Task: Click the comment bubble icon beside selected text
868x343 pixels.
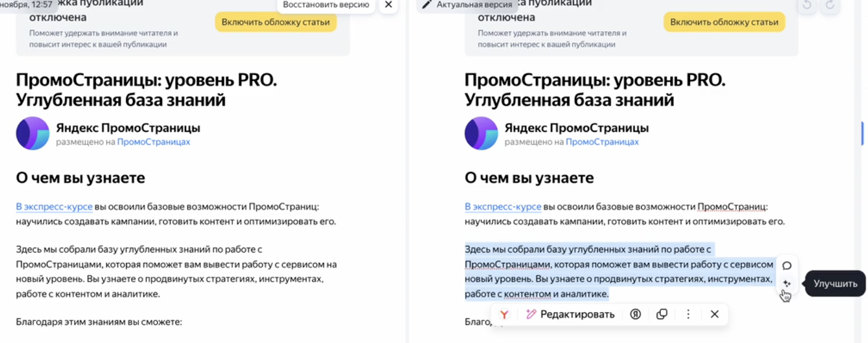Action: [x=786, y=266]
